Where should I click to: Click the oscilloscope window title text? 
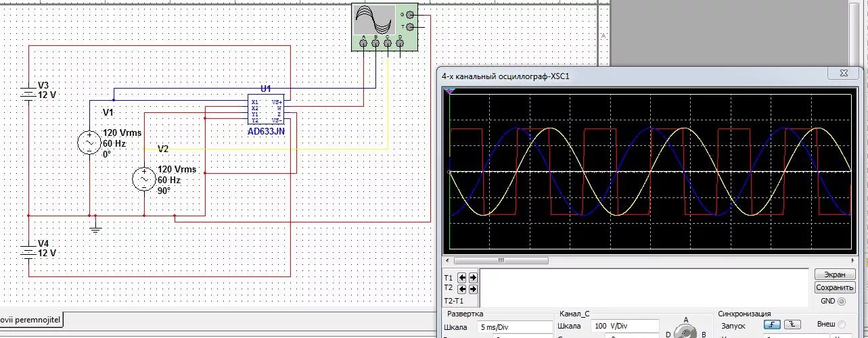tap(506, 76)
